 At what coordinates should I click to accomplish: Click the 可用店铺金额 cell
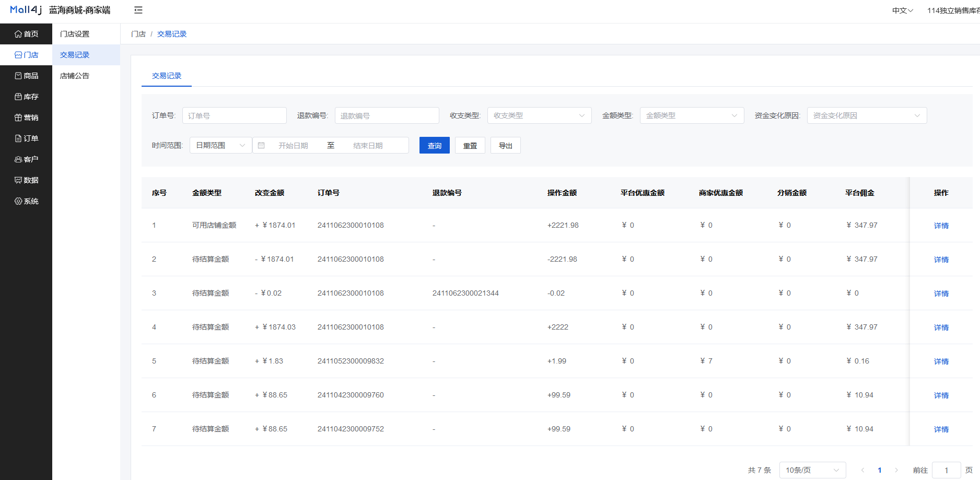214,225
